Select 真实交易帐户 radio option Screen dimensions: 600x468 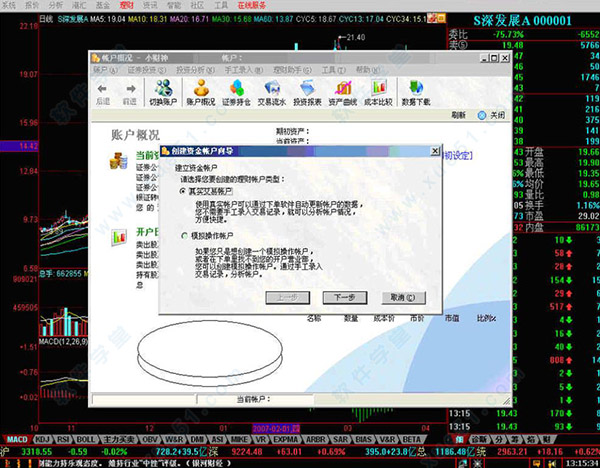[183, 191]
